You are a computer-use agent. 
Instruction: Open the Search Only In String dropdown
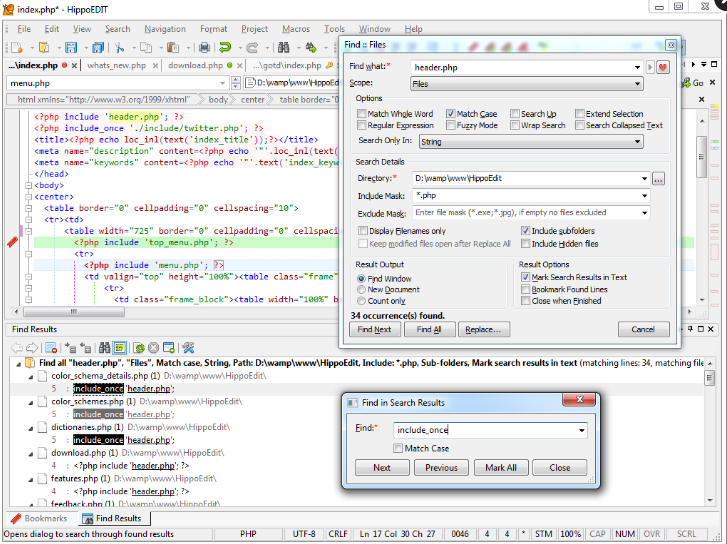638,142
